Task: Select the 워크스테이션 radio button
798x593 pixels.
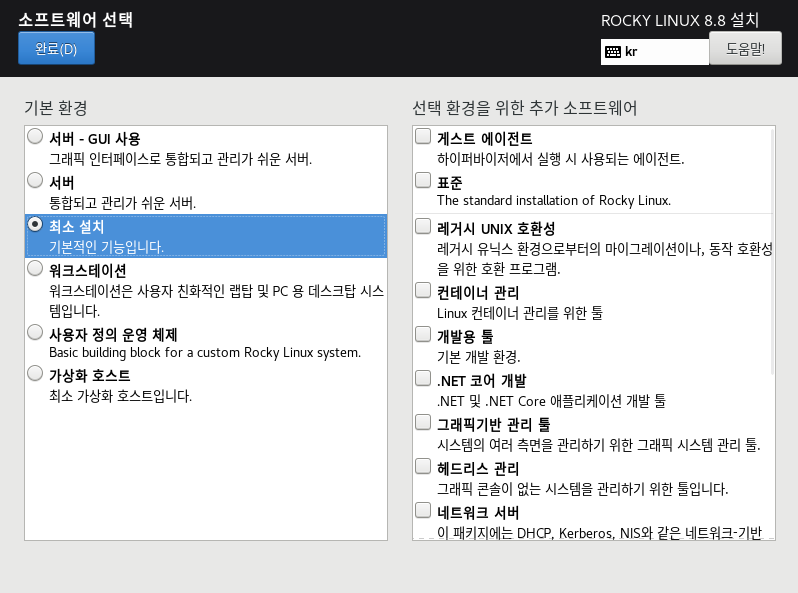Action: click(35, 268)
